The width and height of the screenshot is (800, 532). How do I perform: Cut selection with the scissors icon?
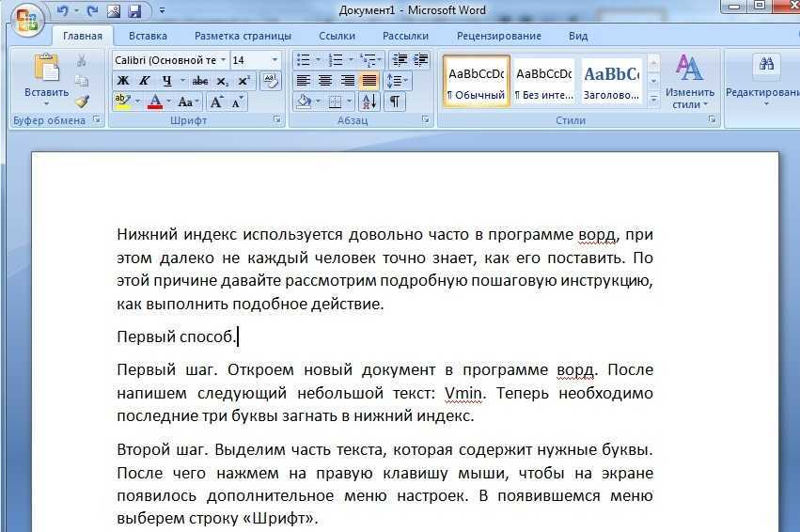point(82,61)
